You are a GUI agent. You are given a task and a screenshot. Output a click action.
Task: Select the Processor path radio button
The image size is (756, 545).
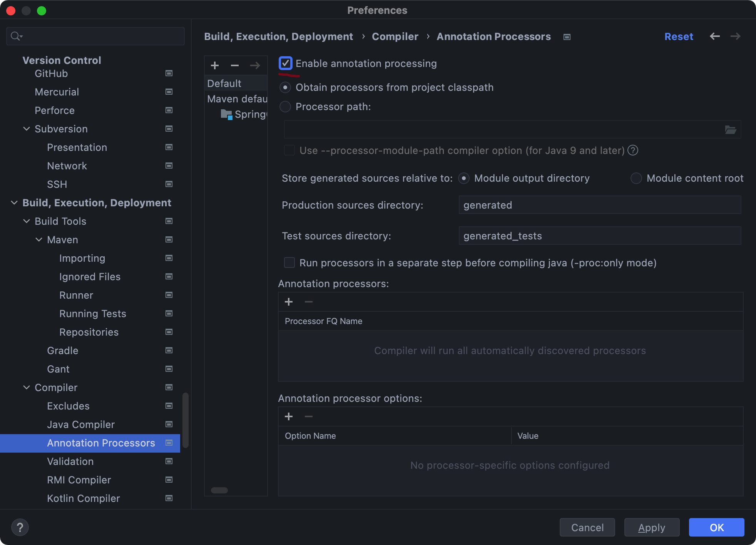pos(285,107)
